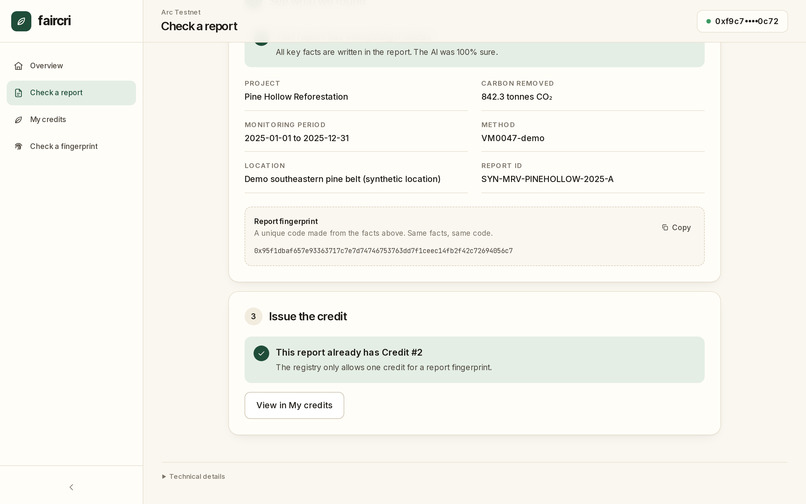Viewport: 806px width, 504px height.
Task: Click monitoring period 2025-01-01 to 2025-12-31
Action: pyautogui.click(x=297, y=138)
